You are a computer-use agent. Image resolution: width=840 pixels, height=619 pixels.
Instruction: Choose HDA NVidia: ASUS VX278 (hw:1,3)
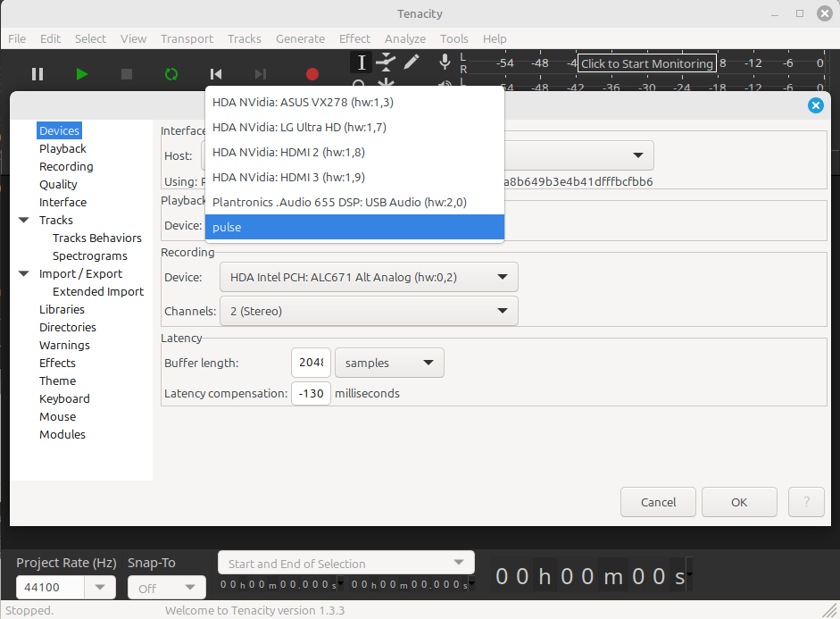pyautogui.click(x=354, y=102)
